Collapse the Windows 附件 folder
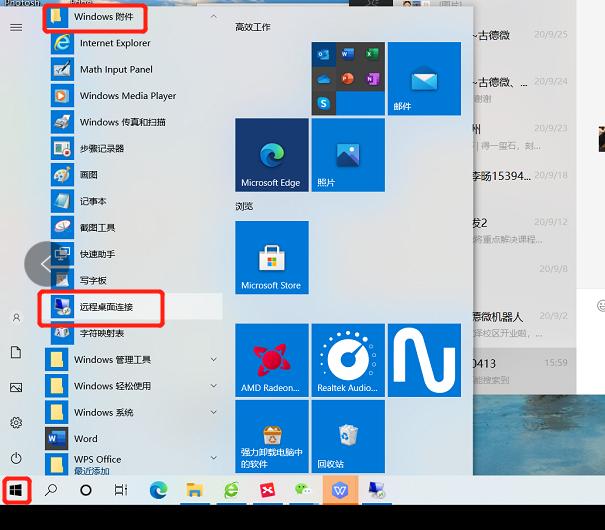 [134, 17]
